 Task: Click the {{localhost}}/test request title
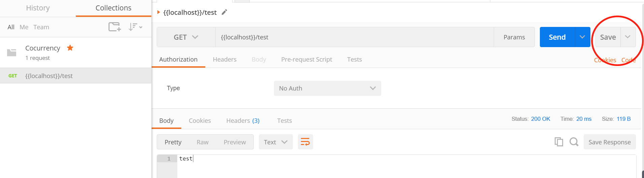point(190,12)
